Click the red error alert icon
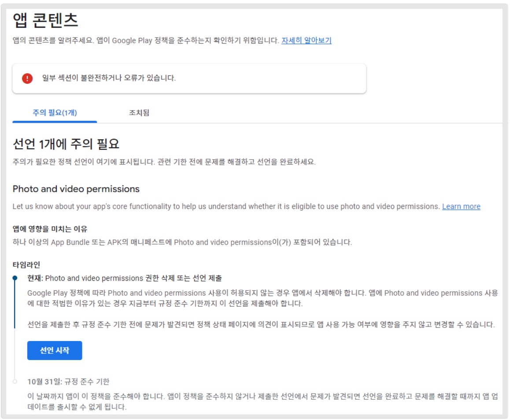Screen dimensions: 510x420 [x=27, y=78]
